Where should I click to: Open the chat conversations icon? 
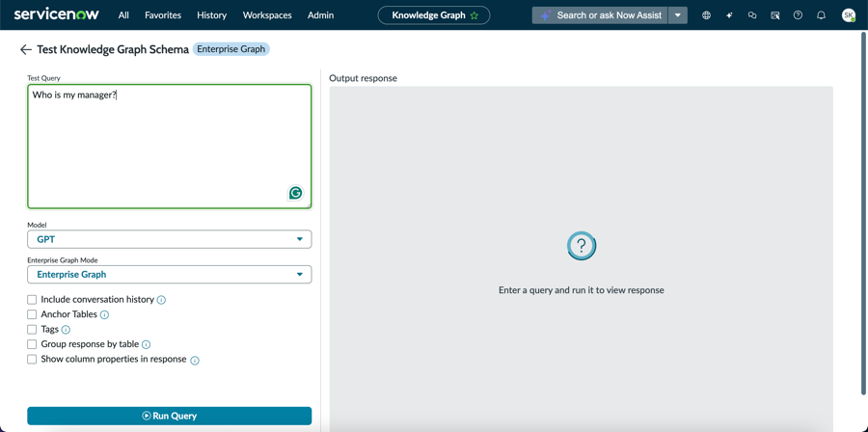[x=751, y=15]
